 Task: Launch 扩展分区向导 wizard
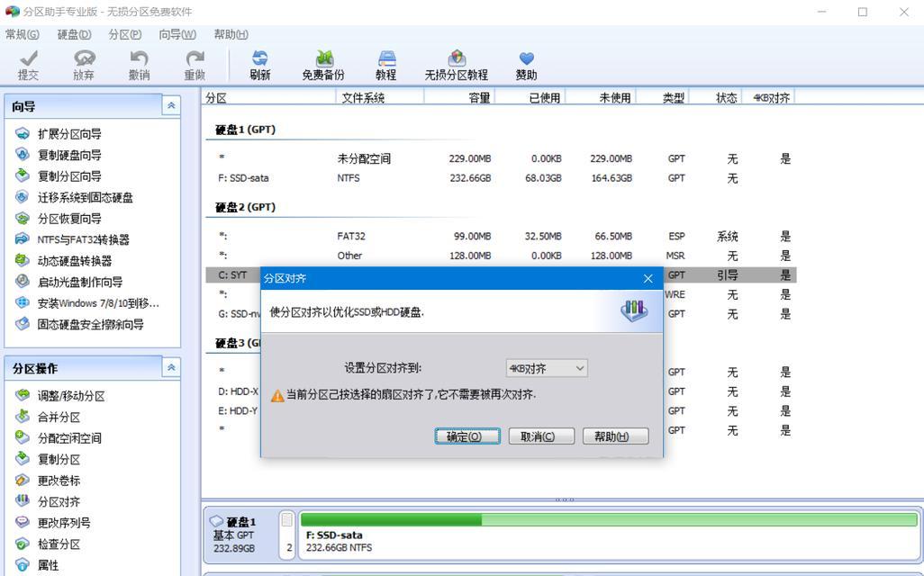(x=58, y=134)
